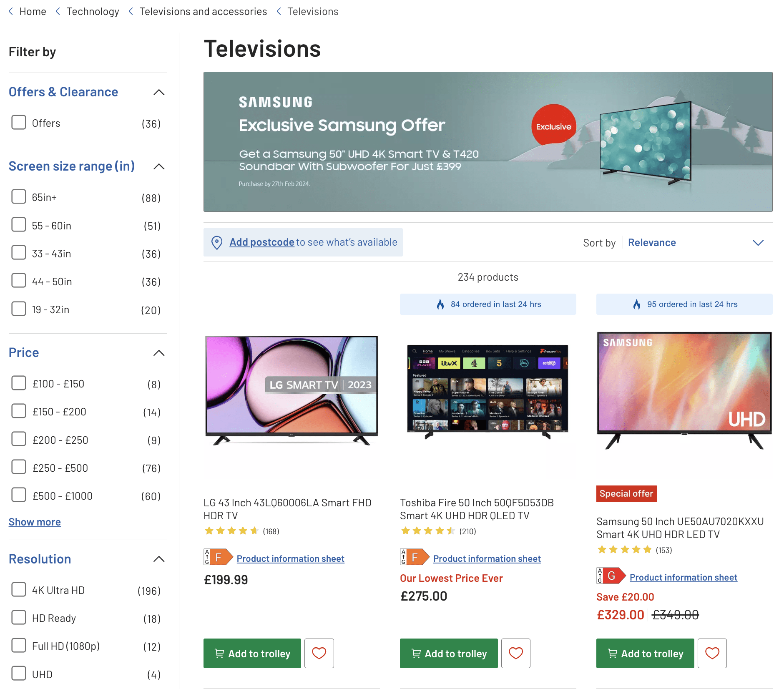
Task: Click the Special offer badge on Samsung TV
Action: click(x=626, y=494)
